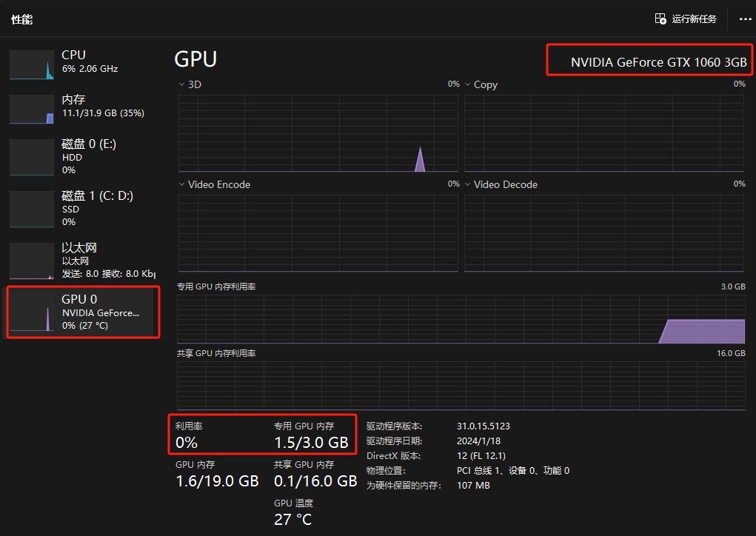Click the 性能 page title
Viewport: 756px width, 536px height.
(x=22, y=19)
